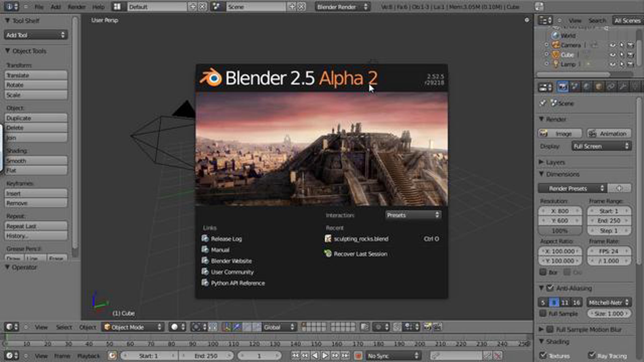The image size is (644, 362).
Task: Open the Scene properties tab icon
Action: point(575,87)
